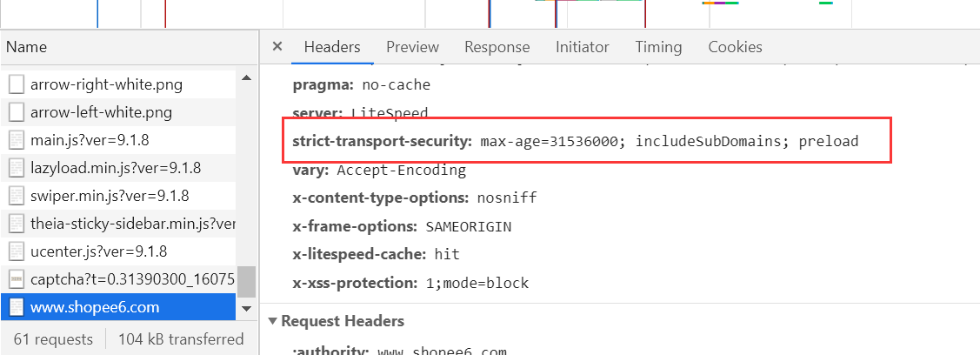The image size is (980, 355).
Task: Click the main.js script file icon
Action: (x=17, y=140)
